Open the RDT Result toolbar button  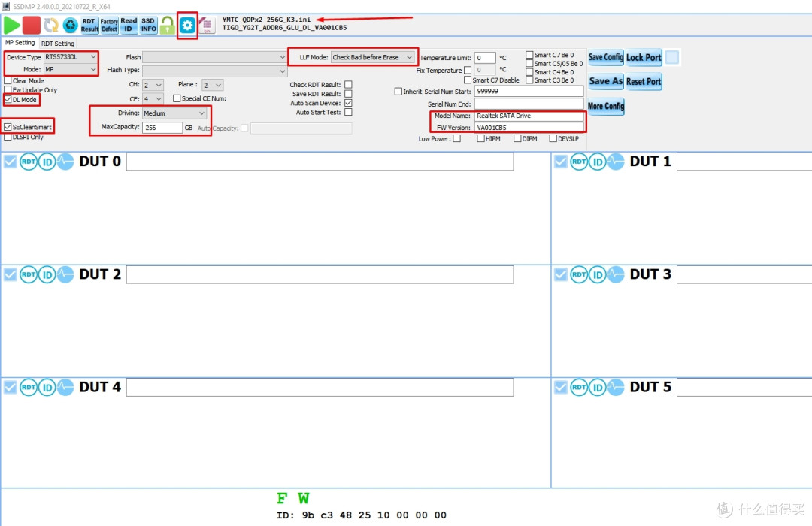[x=89, y=25]
